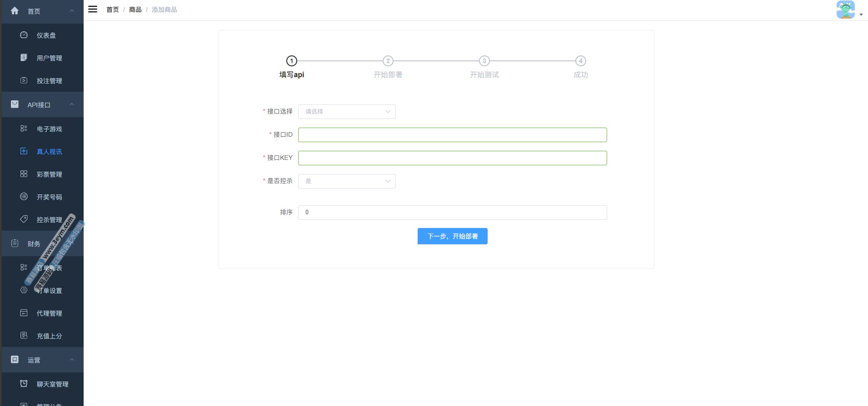
Task: Click the 用户管理 document icon
Action: click(x=24, y=58)
